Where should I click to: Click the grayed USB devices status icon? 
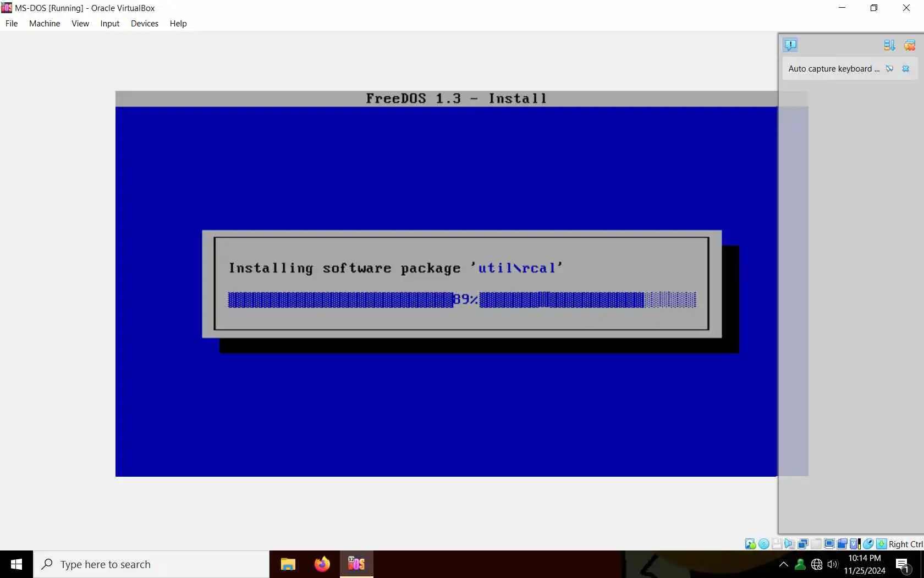click(x=816, y=544)
